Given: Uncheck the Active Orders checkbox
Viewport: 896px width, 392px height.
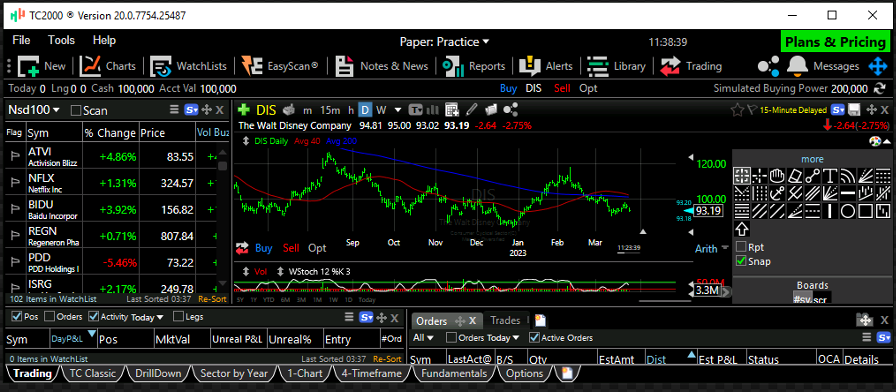Looking at the screenshot, I should click(x=534, y=338).
